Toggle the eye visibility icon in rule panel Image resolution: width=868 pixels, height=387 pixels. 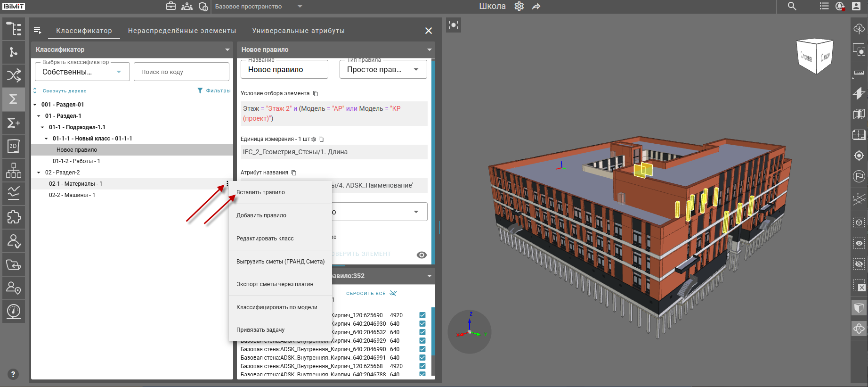coord(422,255)
